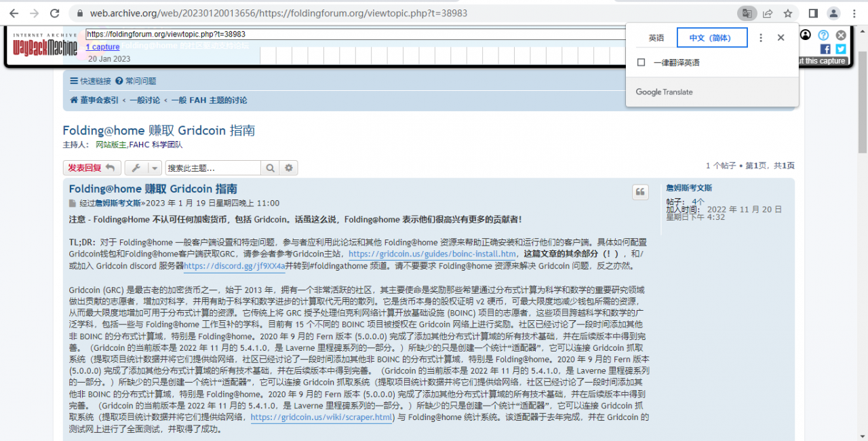This screenshot has height=441, width=868.
Task: Bookmark this page with star icon
Action: click(x=788, y=13)
